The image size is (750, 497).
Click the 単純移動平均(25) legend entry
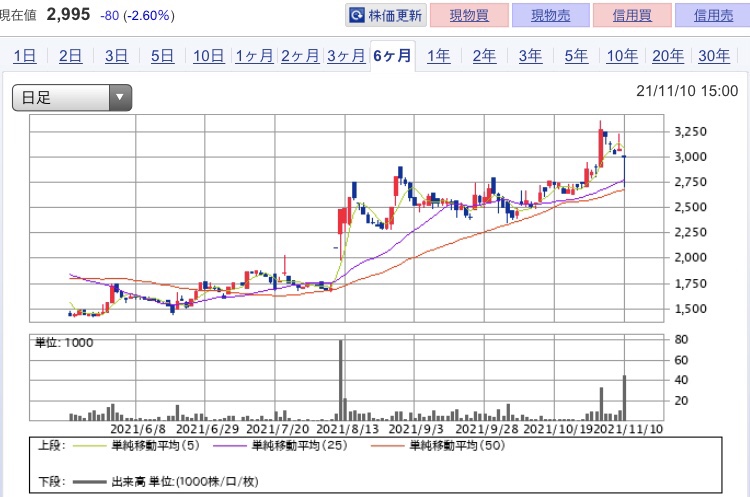tap(280, 446)
